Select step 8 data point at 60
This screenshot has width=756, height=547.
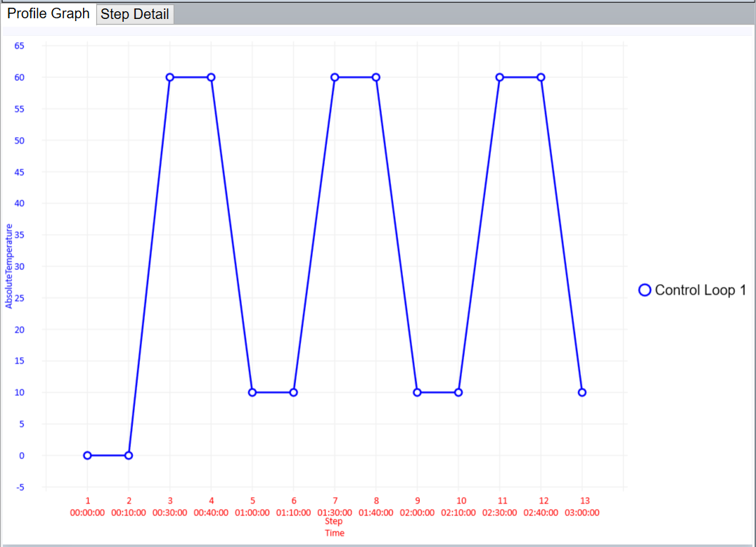[x=376, y=77]
